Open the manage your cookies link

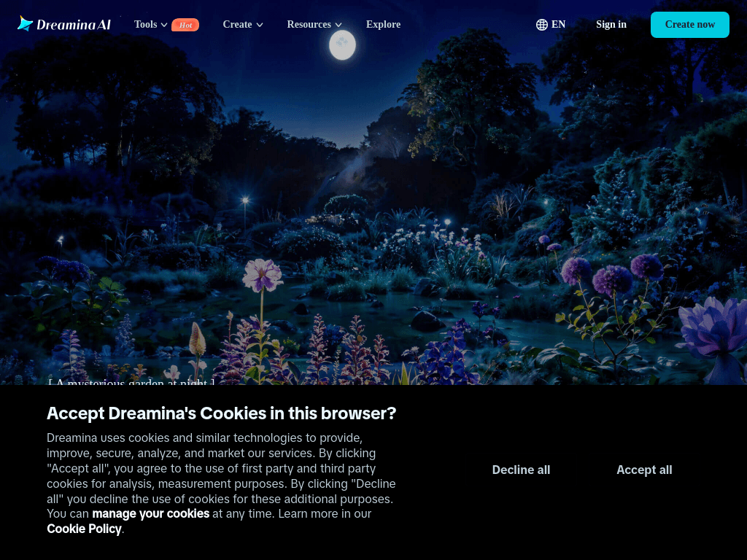(x=150, y=514)
